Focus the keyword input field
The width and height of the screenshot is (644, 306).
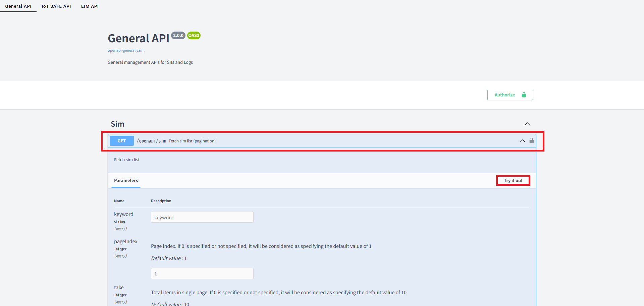tap(202, 217)
